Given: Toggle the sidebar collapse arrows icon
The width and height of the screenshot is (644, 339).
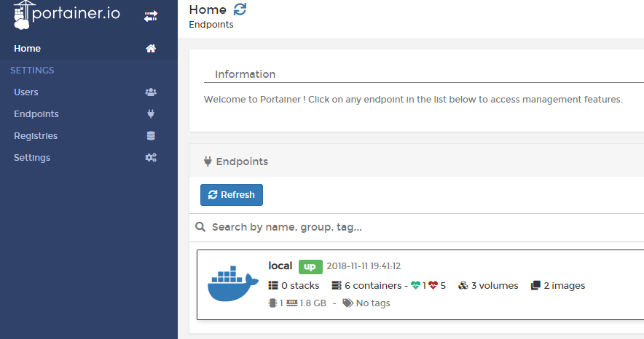Looking at the screenshot, I should 151,15.
